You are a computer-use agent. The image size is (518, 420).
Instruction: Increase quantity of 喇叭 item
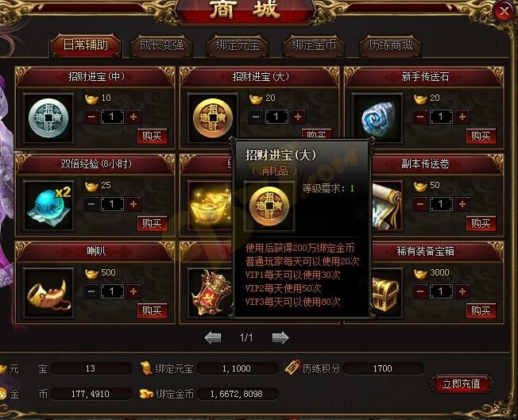pos(133,291)
